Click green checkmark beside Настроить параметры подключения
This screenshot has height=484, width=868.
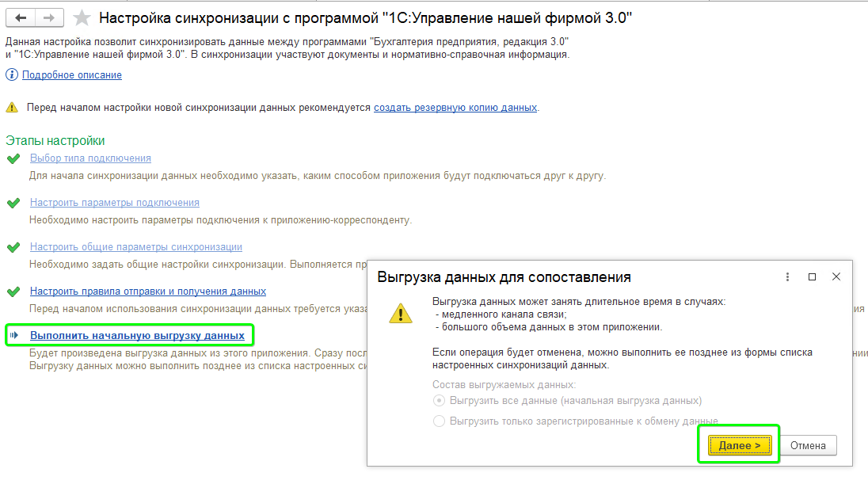tap(13, 204)
